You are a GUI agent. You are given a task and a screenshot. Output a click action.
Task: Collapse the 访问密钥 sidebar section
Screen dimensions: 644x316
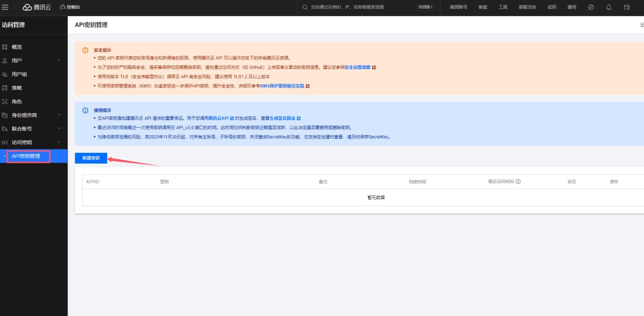(59, 142)
